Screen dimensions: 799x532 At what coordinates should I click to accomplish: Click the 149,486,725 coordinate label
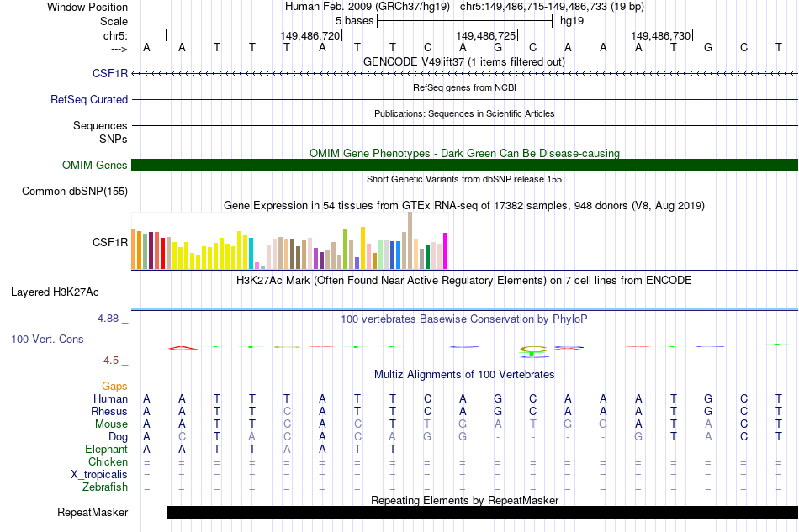[486, 35]
